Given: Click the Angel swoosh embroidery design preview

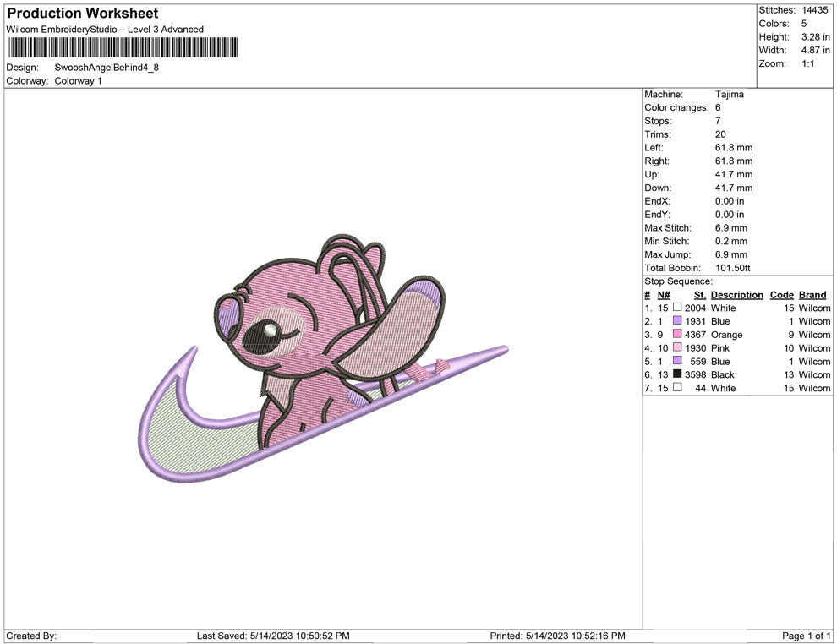Looking at the screenshot, I should pyautogui.click(x=323, y=358).
